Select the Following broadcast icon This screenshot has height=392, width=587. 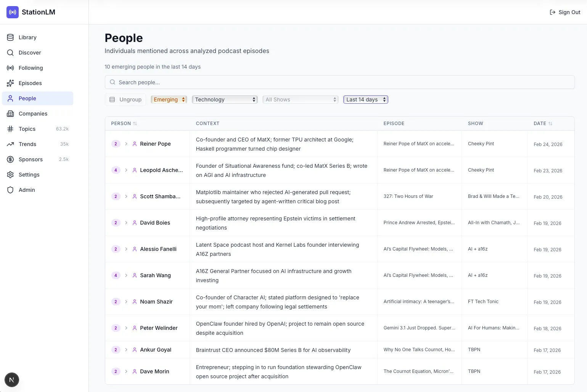(10, 67)
